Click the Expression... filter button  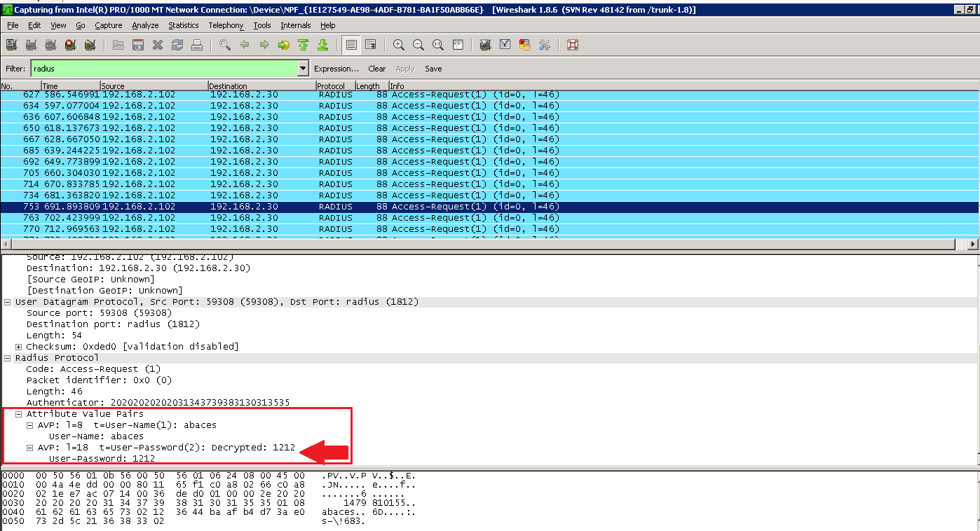coord(335,68)
